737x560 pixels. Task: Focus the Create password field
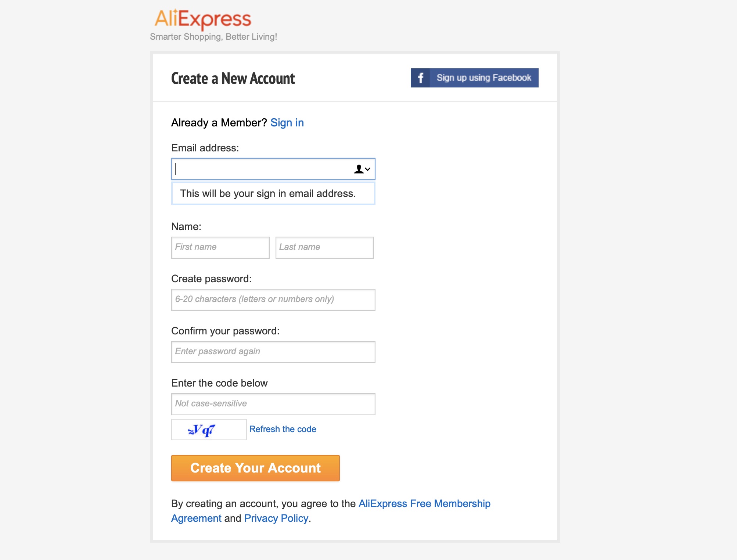[273, 299]
